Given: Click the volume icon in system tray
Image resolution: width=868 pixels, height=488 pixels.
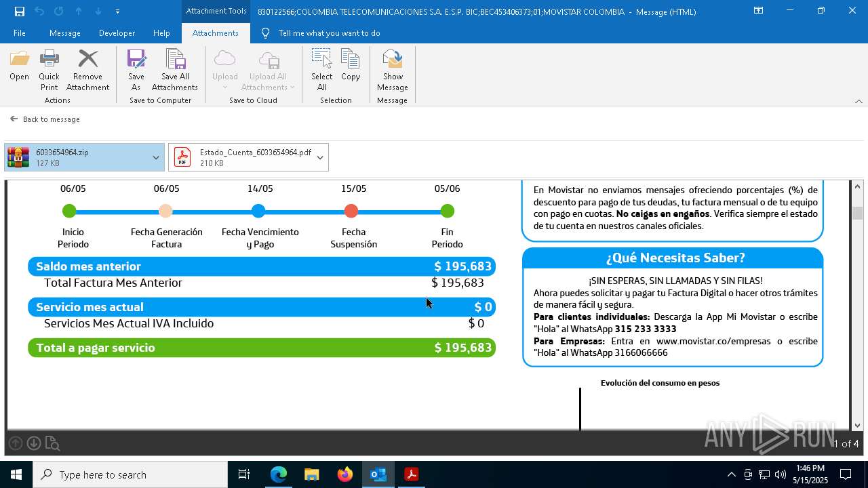Looking at the screenshot, I should point(781,474).
